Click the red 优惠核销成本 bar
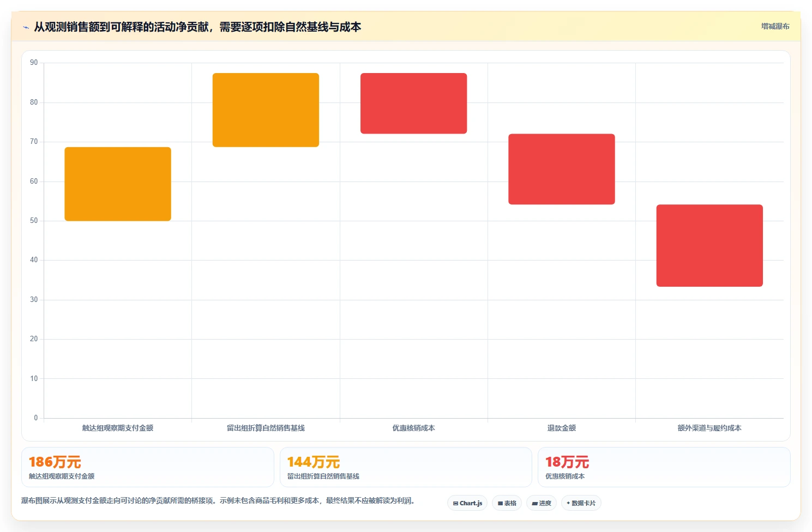The height and width of the screenshot is (532, 812). pyautogui.click(x=413, y=103)
